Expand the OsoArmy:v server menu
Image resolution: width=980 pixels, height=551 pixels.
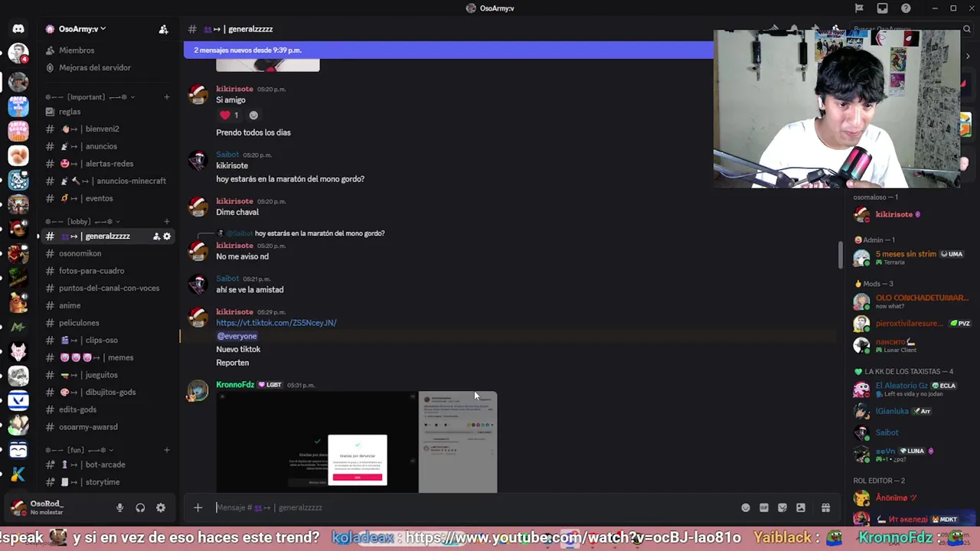(x=82, y=29)
